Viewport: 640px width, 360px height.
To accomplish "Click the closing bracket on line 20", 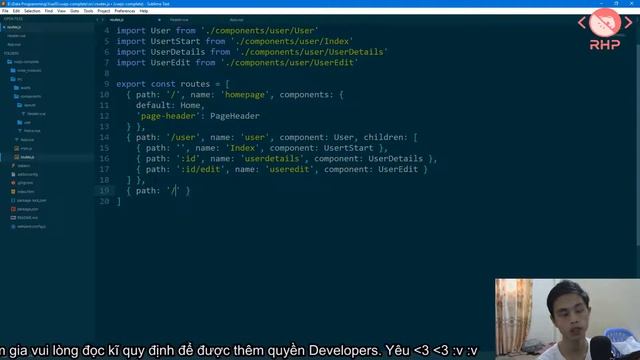I will (119, 201).
